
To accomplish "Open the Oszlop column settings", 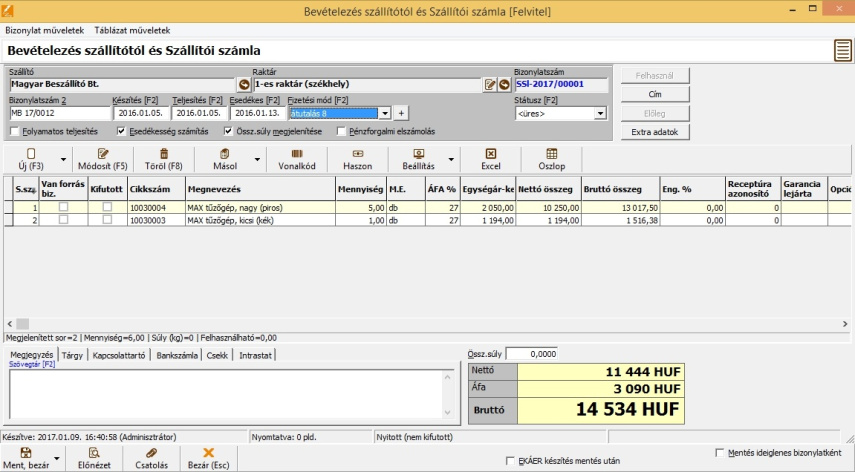I will coord(552,153).
